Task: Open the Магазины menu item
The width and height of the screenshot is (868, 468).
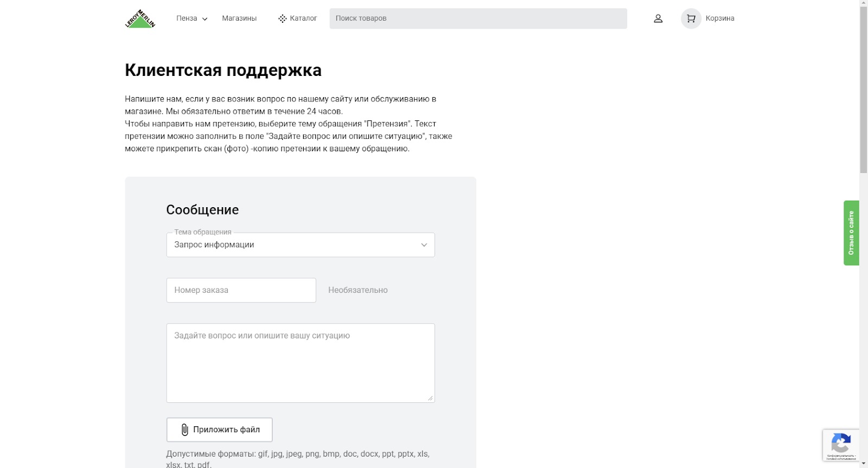Action: point(239,18)
